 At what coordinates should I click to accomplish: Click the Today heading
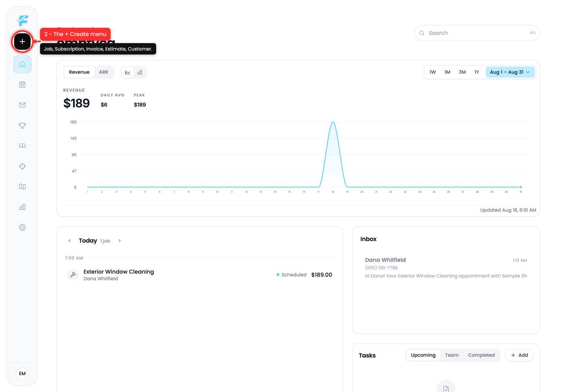(x=88, y=241)
